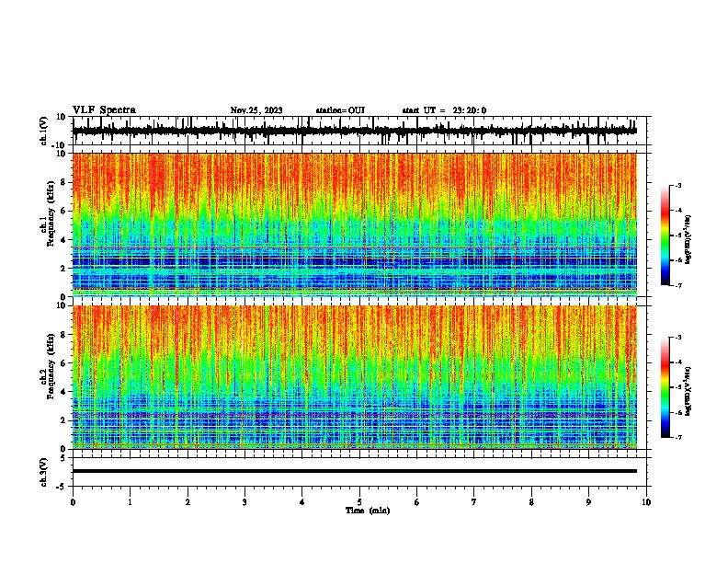The width and height of the screenshot is (728, 563).
Task: Click the ch.1(V) waveform trace
Action: pyautogui.click(x=355, y=131)
